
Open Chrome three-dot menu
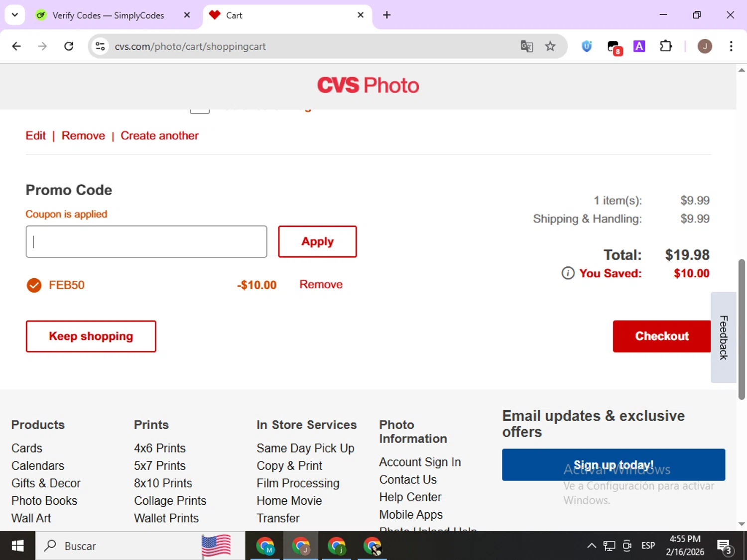pos(731,46)
